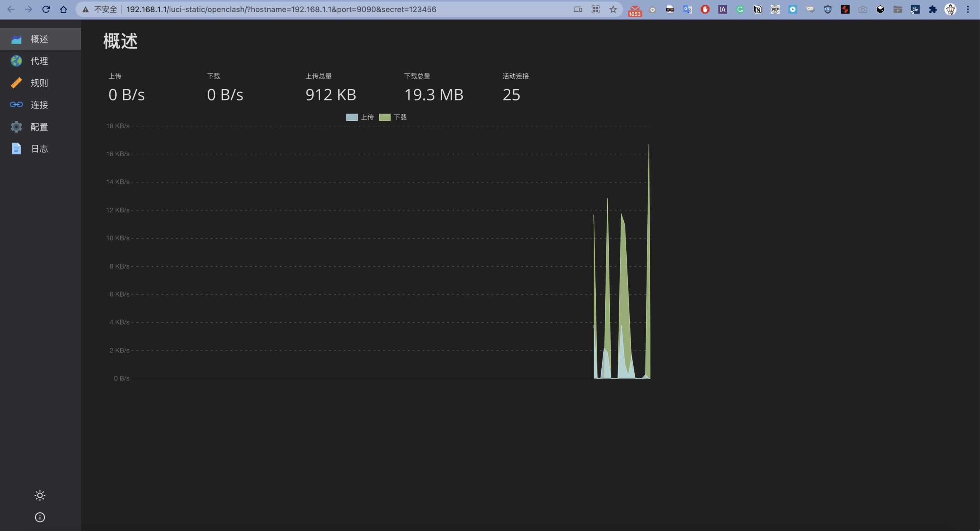
Task: Click the info about icon in sidebar
Action: [x=40, y=517]
